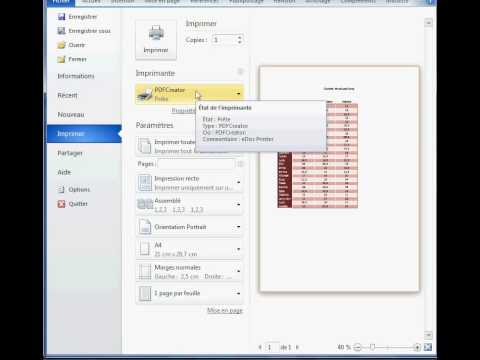Click inside the Pages range field
This screenshot has width=480, height=360.
coord(196,164)
